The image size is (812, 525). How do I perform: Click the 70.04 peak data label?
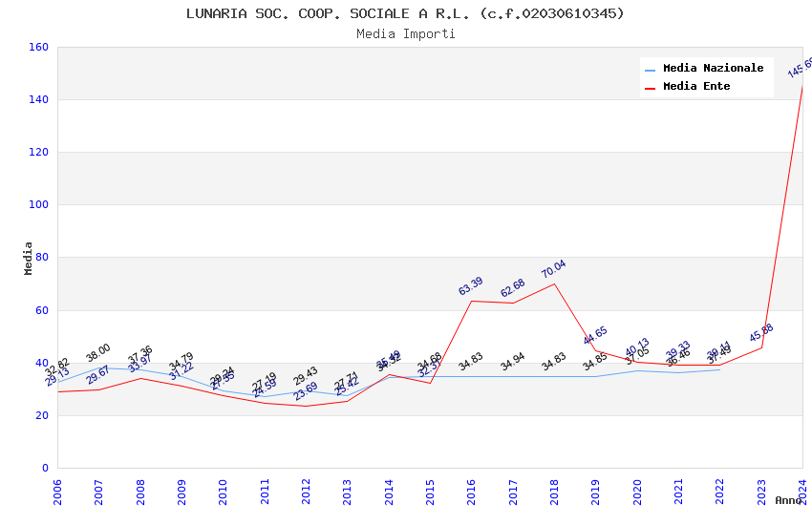click(553, 269)
